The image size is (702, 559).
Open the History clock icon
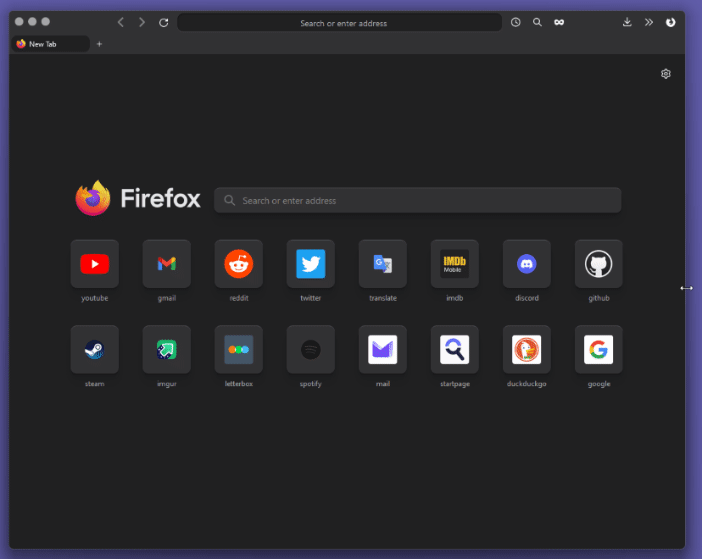[516, 22]
